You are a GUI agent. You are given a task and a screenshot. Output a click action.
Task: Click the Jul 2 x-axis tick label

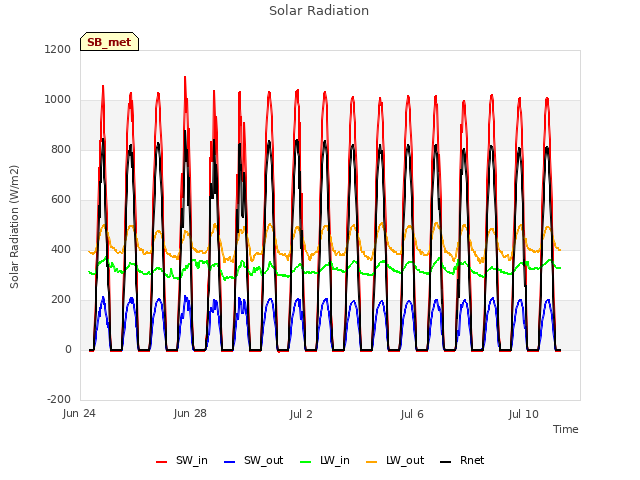301,414
